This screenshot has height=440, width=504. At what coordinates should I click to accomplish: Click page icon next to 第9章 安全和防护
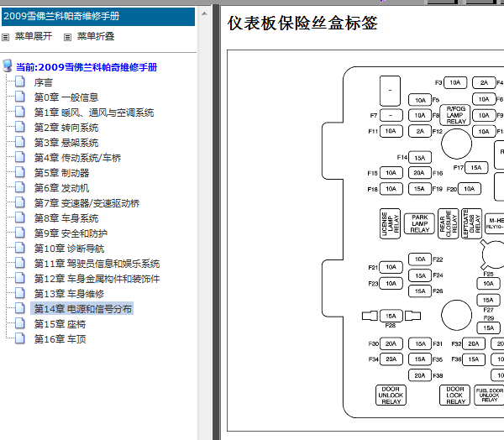(20, 233)
